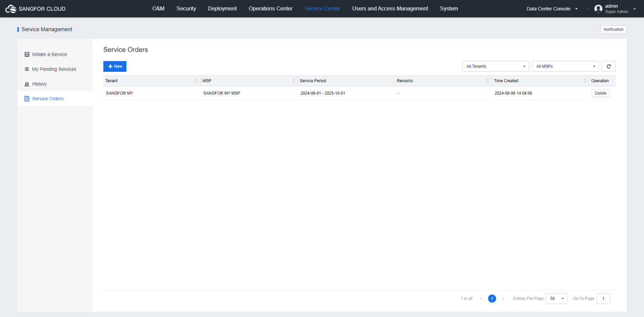This screenshot has height=317, width=644.
Task: Expand the admin account menu chevron
Action: pos(634,9)
